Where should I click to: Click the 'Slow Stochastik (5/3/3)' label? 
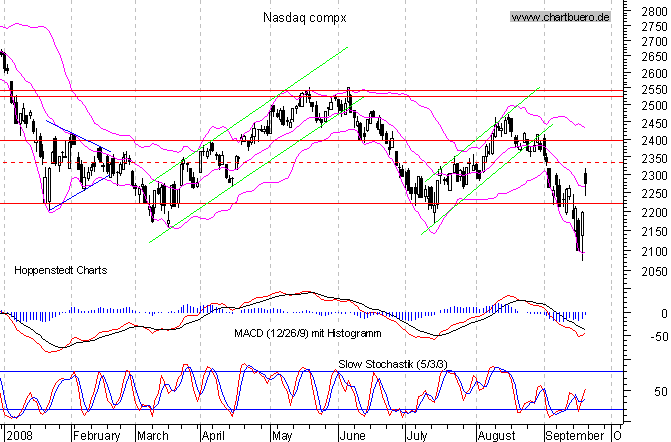pos(392,364)
